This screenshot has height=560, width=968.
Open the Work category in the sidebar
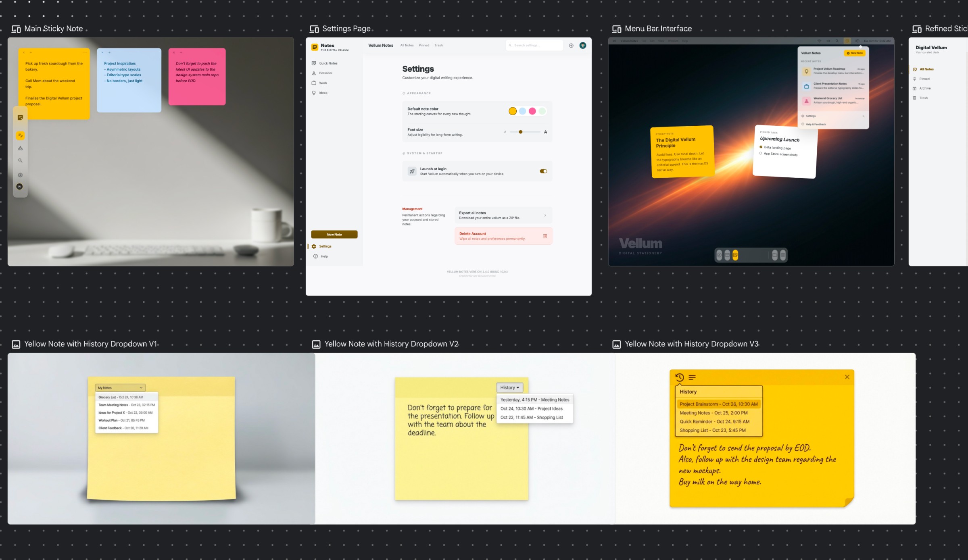click(319, 83)
